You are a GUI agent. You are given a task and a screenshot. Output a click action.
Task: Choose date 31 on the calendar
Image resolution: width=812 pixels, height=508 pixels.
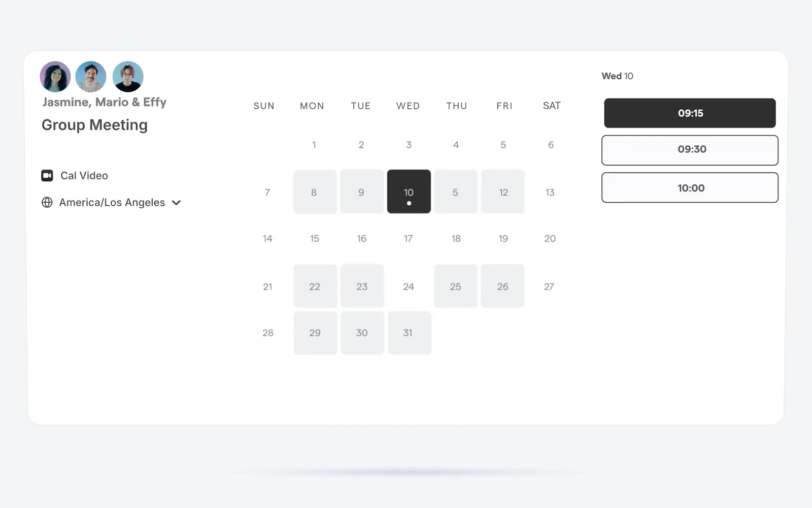[410, 333]
